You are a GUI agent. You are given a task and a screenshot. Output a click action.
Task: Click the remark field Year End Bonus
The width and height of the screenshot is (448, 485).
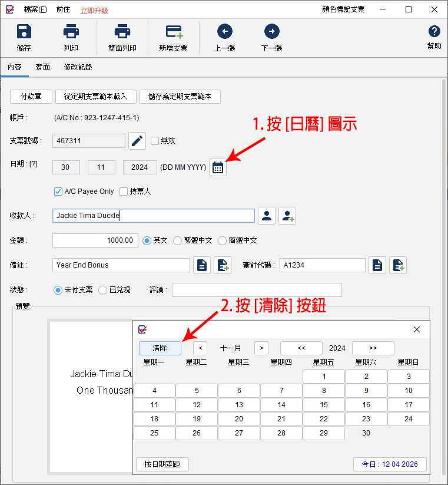(x=121, y=265)
